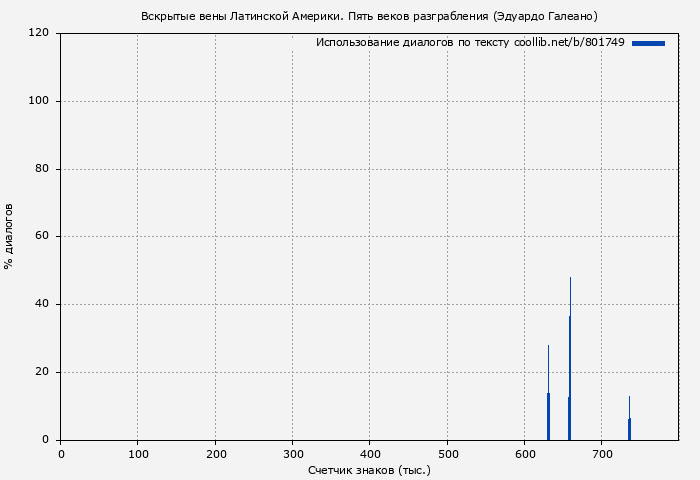Image resolution: width=700 pixels, height=480 pixels.
Task: Click the 500 tick on the x-axis
Action: coord(447,454)
